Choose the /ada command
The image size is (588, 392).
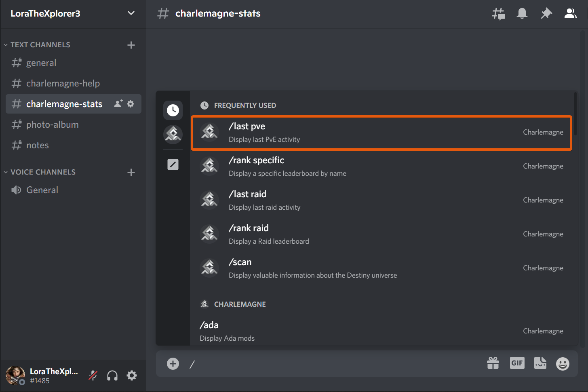click(x=381, y=331)
